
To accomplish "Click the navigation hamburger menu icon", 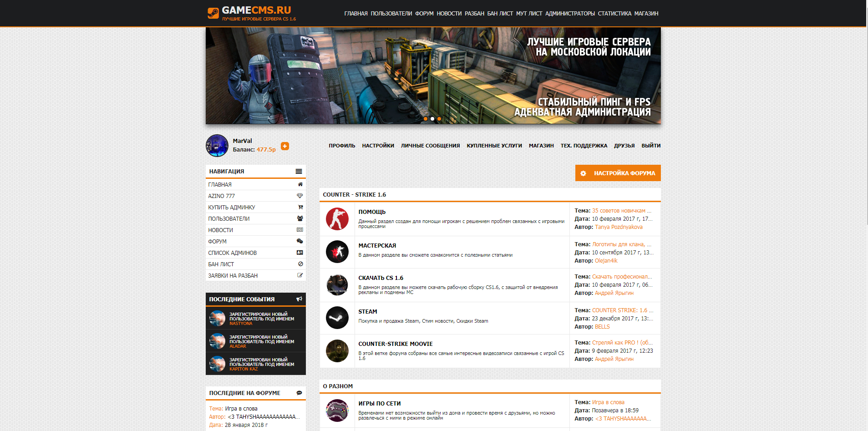I will pos(299,172).
